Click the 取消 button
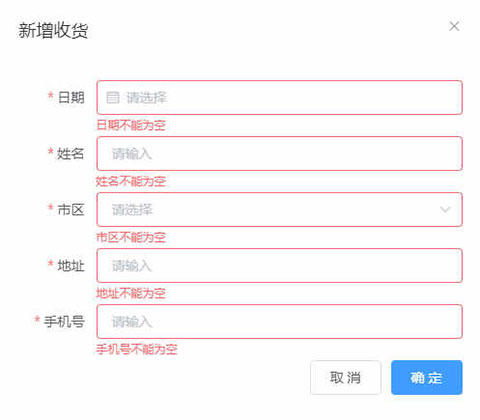The image size is (480, 420). pyautogui.click(x=345, y=378)
